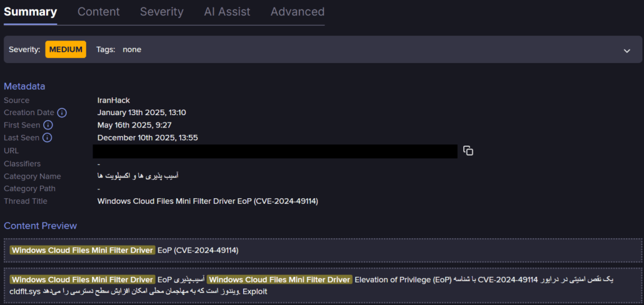
Task: Click the Tags none value
Action: tap(131, 49)
